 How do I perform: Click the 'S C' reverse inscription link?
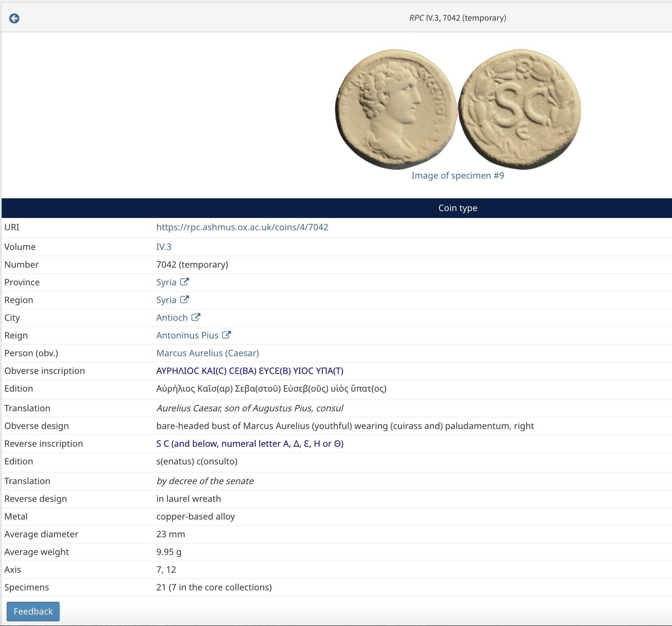click(x=250, y=444)
